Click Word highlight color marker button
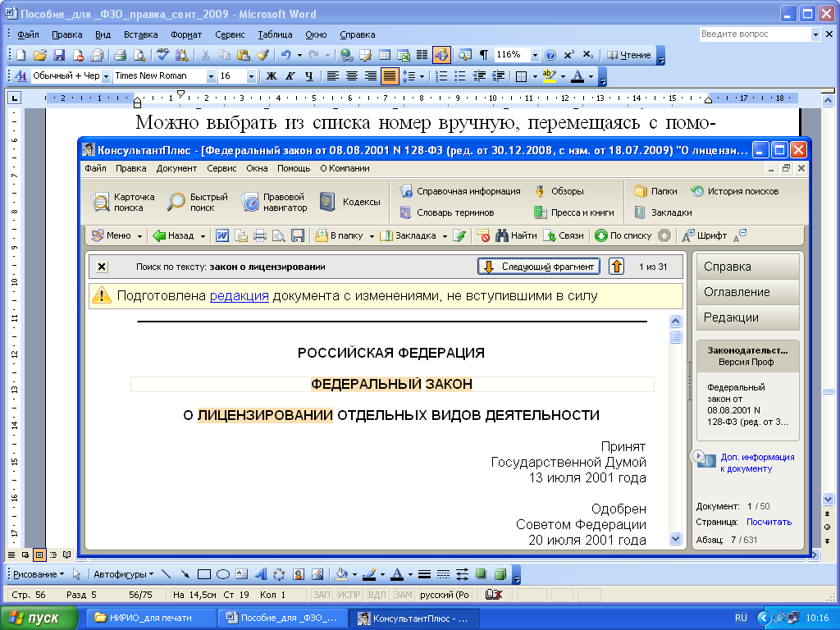This screenshot has width=840, height=630. coord(549,76)
